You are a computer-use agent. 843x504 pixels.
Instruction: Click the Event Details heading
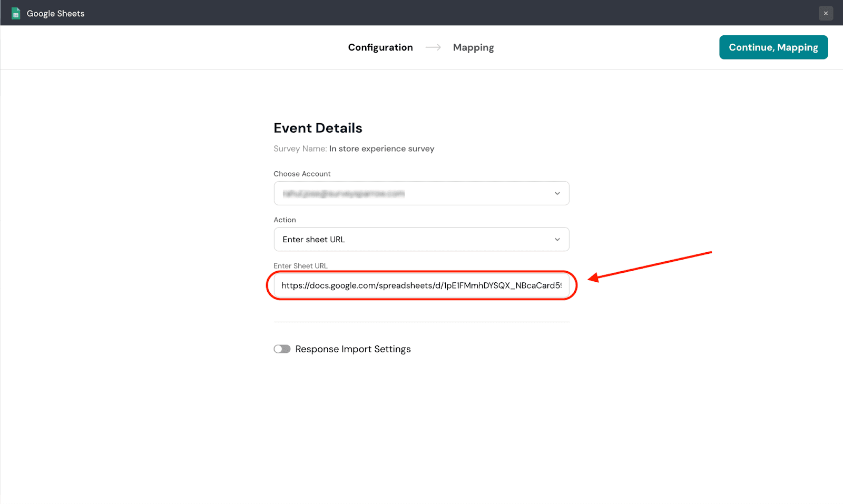(x=318, y=128)
